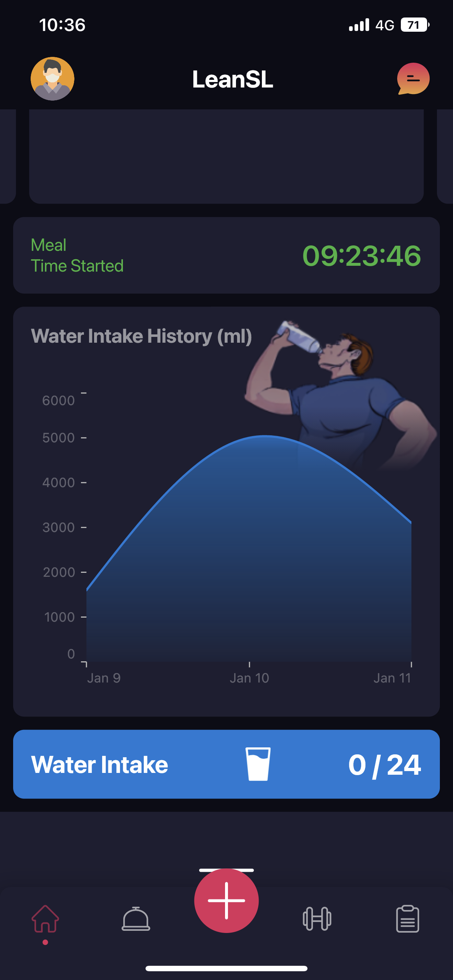Open the clipboard notes tab
Image resolution: width=453 pixels, height=980 pixels.
tap(408, 919)
